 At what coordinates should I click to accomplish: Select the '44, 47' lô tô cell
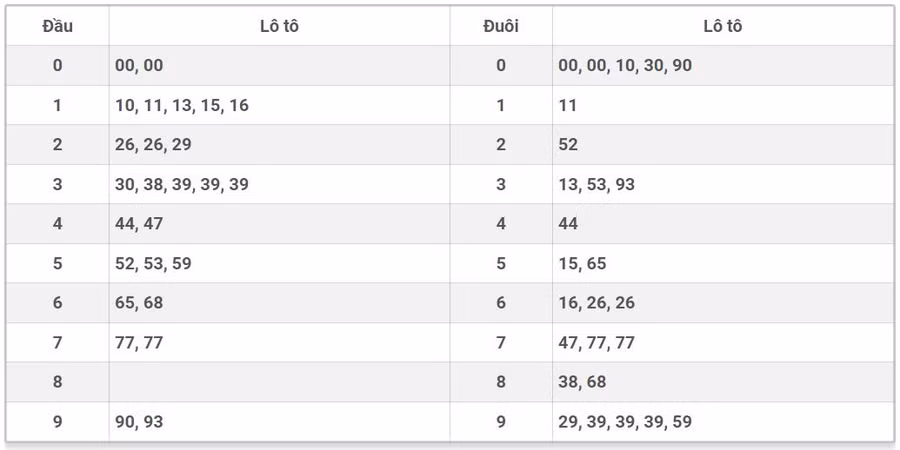pyautogui.click(x=139, y=224)
